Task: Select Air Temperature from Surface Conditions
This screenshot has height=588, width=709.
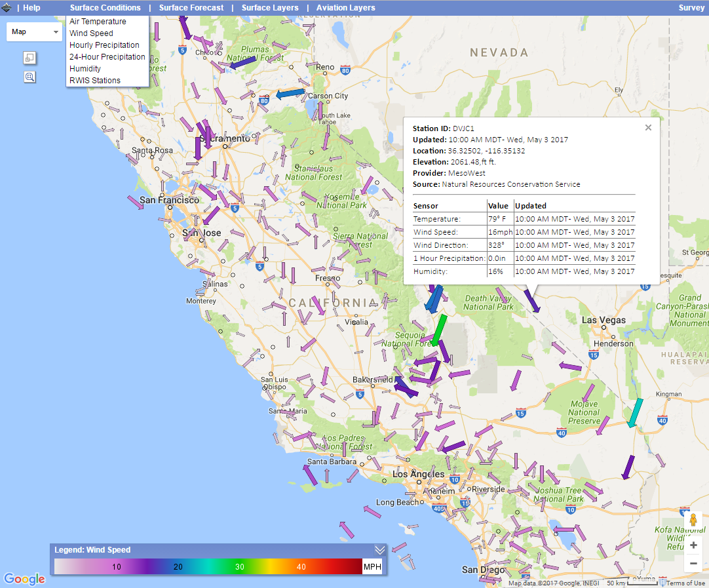Action: pos(98,22)
